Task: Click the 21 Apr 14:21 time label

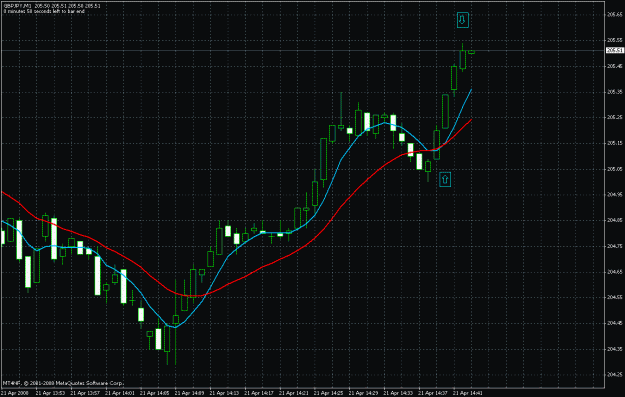Action: click(x=294, y=393)
